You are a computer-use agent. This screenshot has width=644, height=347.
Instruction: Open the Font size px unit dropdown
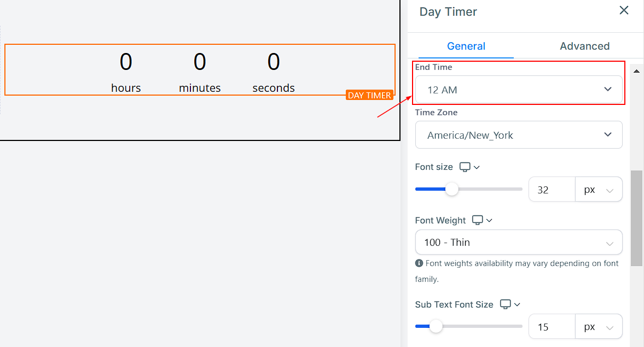pos(599,190)
